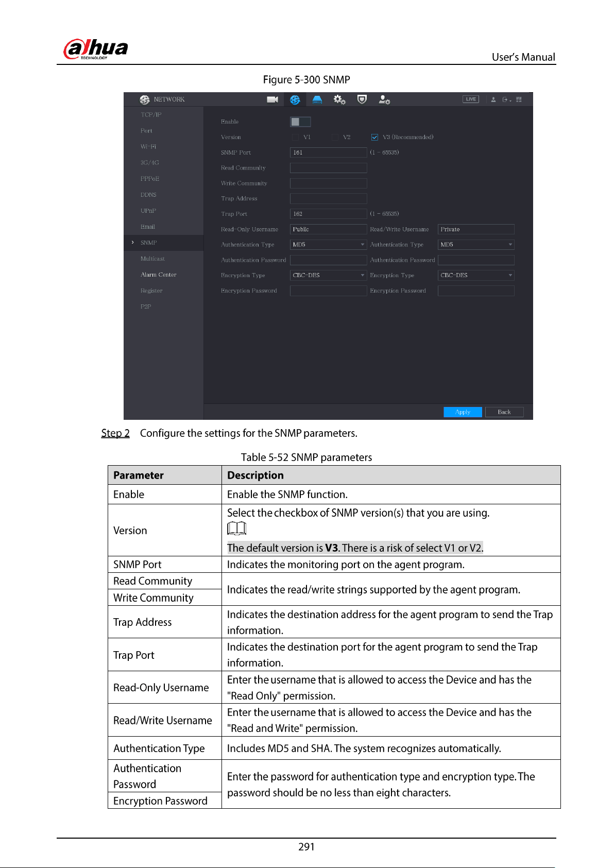
Task: Click the Trap Address input field
Action: pos(329,198)
